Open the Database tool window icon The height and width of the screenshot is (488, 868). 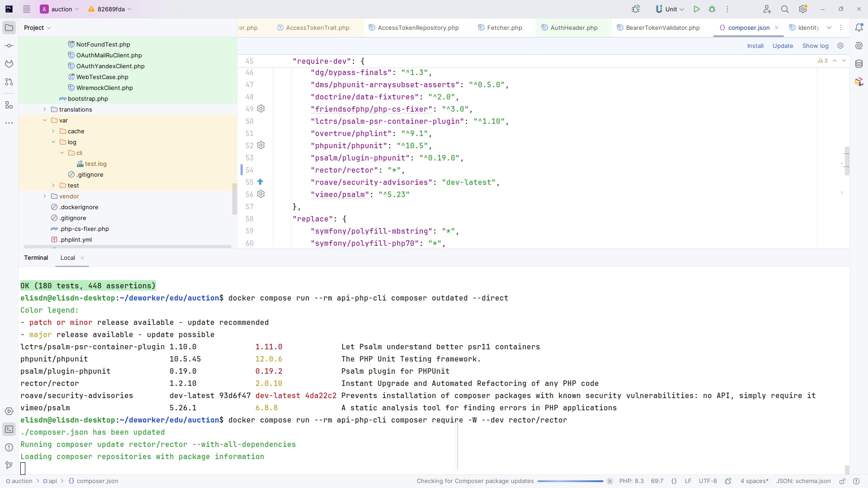(859, 64)
